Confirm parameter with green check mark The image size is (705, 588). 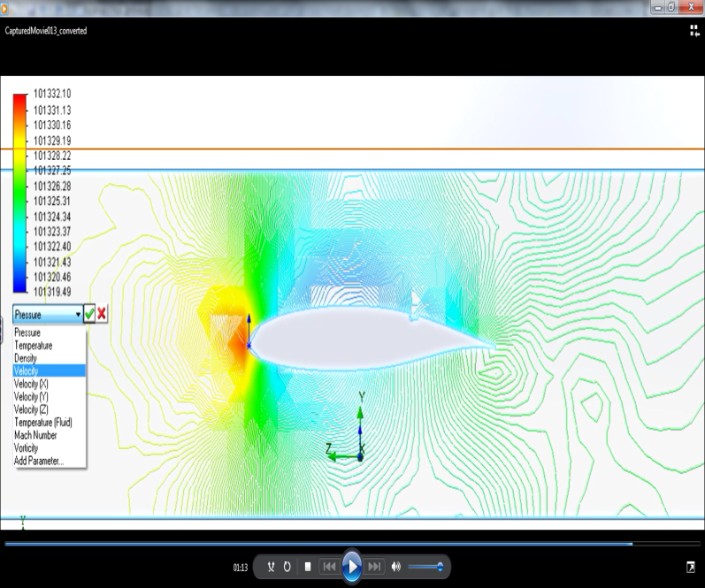coord(89,314)
